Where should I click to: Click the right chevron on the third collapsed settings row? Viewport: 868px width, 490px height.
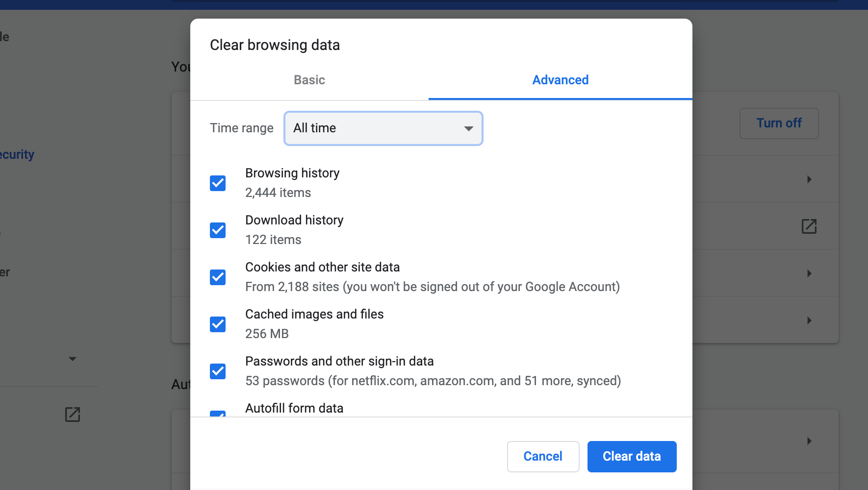coord(809,320)
